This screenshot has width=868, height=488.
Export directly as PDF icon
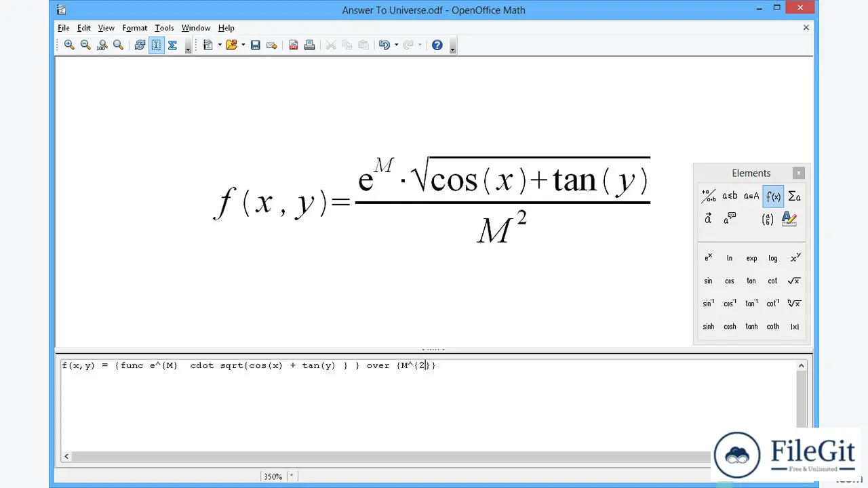pos(294,45)
